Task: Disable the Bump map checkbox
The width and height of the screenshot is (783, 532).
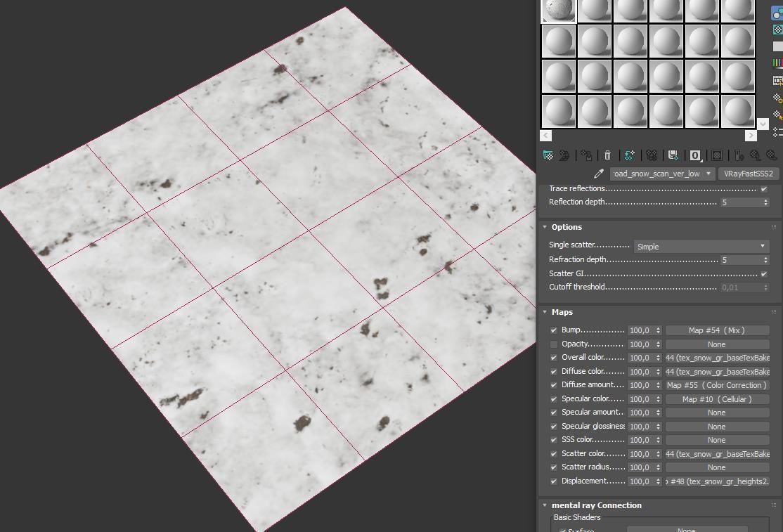Action: click(553, 330)
